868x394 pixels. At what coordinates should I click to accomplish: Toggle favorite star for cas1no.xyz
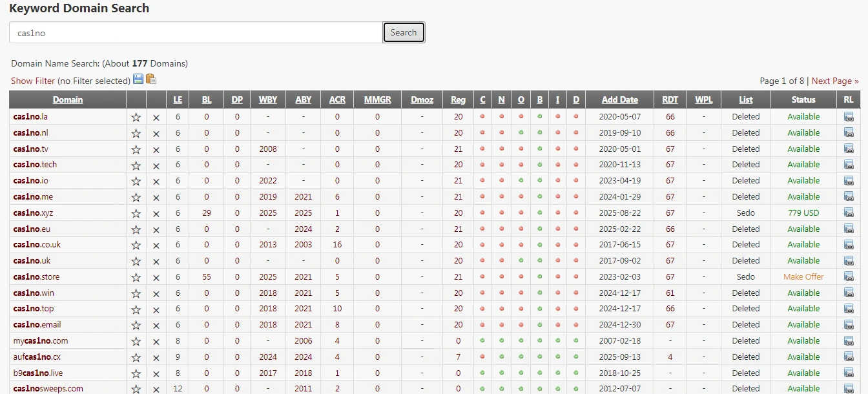click(x=136, y=214)
